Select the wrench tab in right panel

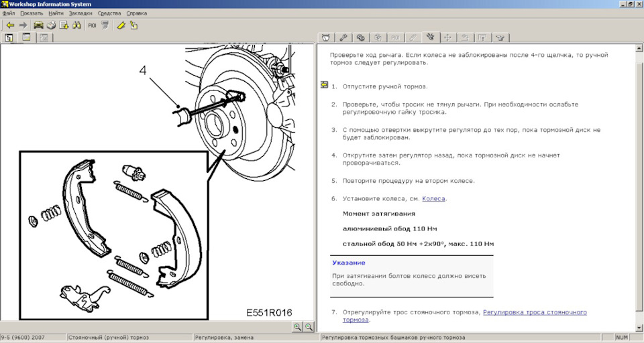342,38
